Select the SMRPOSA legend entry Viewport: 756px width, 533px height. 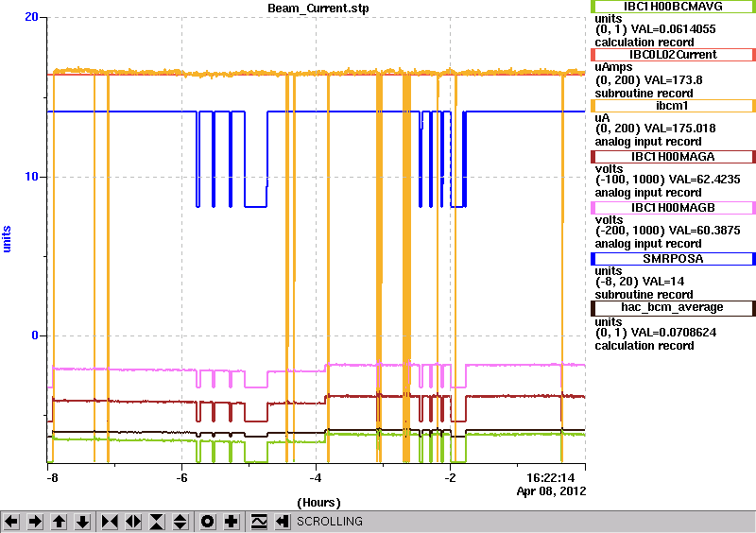673,259
